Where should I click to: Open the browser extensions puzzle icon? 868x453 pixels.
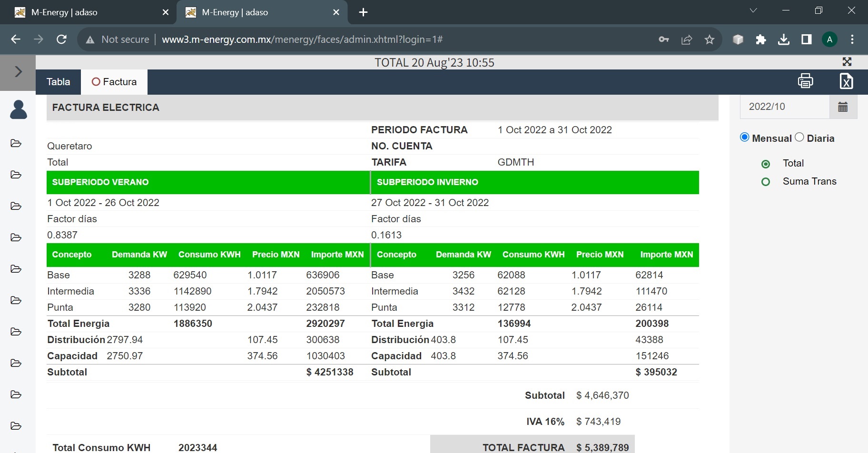[760, 39]
